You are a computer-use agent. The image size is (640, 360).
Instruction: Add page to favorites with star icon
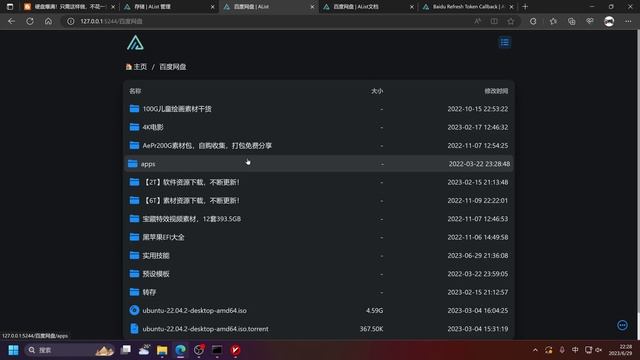511,21
